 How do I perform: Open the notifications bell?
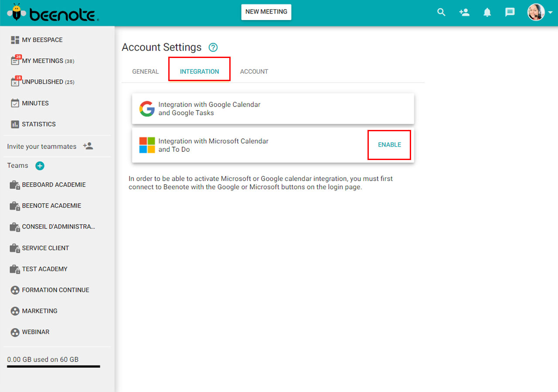[487, 12]
